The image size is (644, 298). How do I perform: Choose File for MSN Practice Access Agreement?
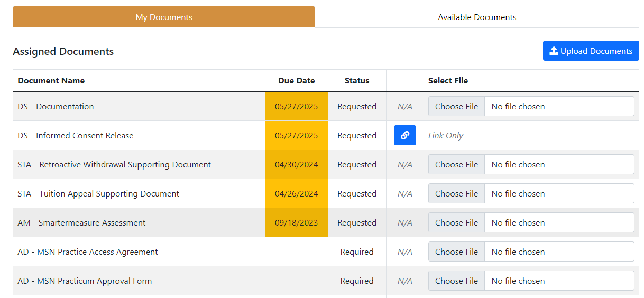point(456,252)
